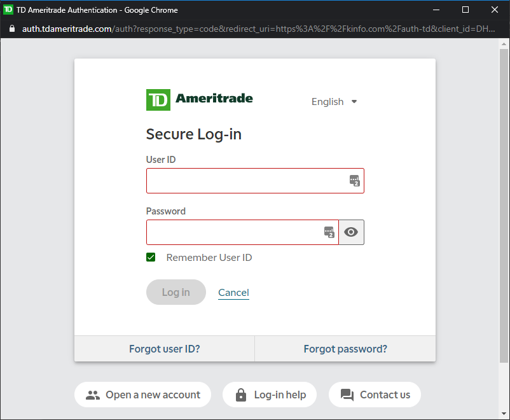This screenshot has width=510, height=420.
Task: Click the Contact us button
Action: pos(375,395)
